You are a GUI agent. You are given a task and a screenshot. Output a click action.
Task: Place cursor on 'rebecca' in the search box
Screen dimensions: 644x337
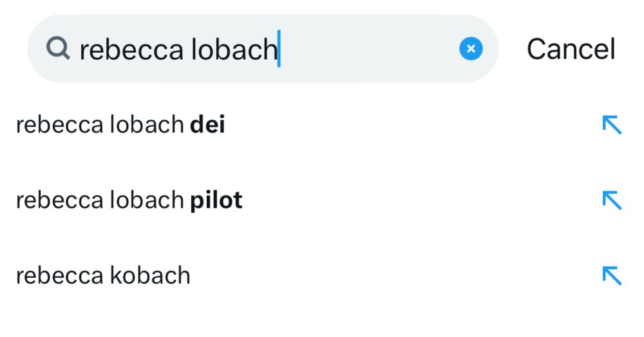(x=131, y=50)
